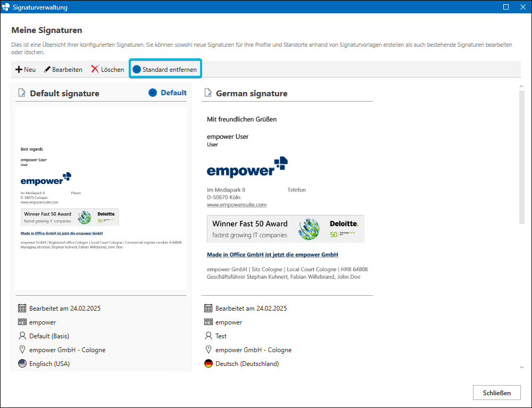Close the Signaturverwaltung window
532x408 pixels.
coord(523,7)
